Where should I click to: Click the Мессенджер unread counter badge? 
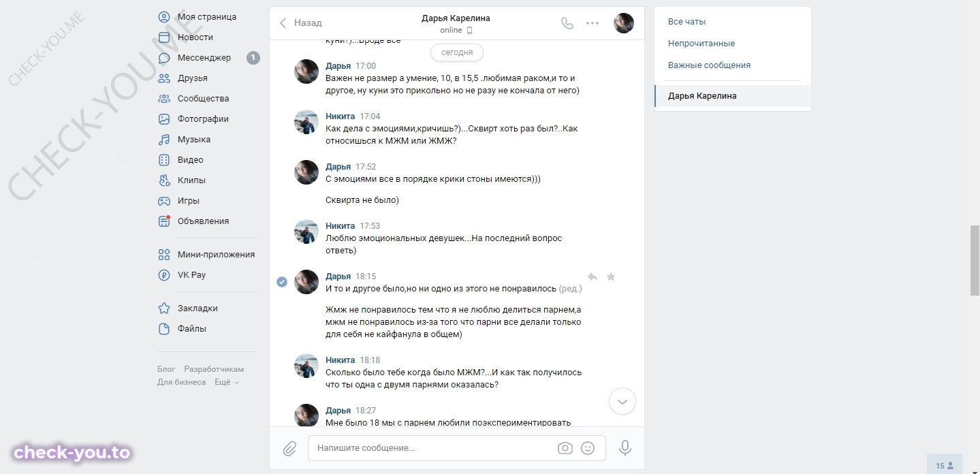(x=253, y=58)
